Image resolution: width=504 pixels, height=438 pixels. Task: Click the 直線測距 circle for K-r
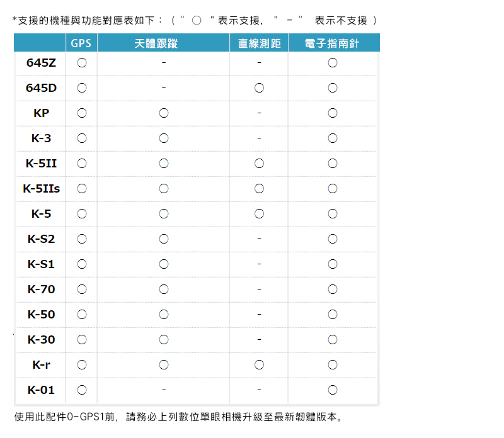(x=259, y=365)
